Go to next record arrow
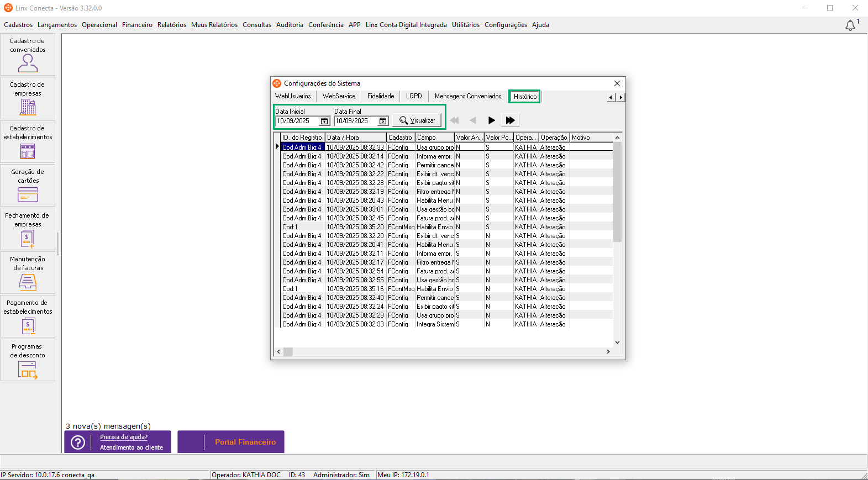Screen dimensions: 868x480 point(491,120)
